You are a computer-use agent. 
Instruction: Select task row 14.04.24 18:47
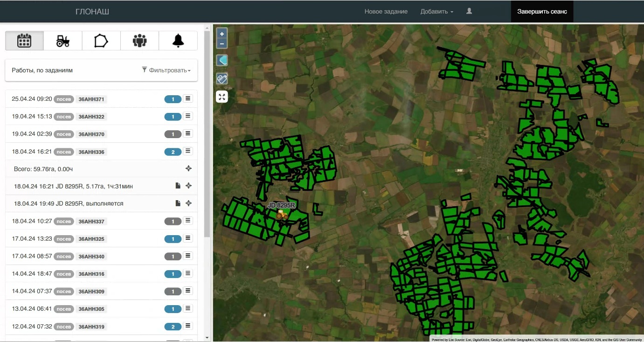tap(101, 273)
